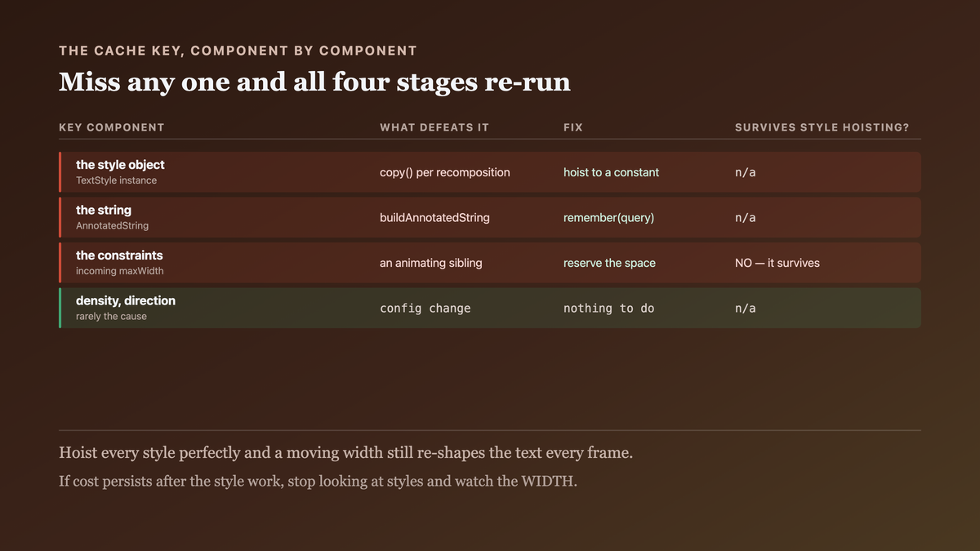Click the 'hoist to a constant' fix
Image resolution: width=980 pixels, height=551 pixels.
coord(611,172)
